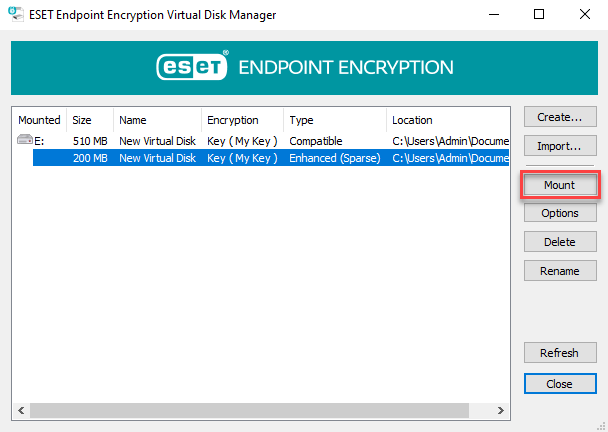The width and height of the screenshot is (608, 432).
Task: Select the 510 MB Compatible disk row
Action: [x=263, y=141]
